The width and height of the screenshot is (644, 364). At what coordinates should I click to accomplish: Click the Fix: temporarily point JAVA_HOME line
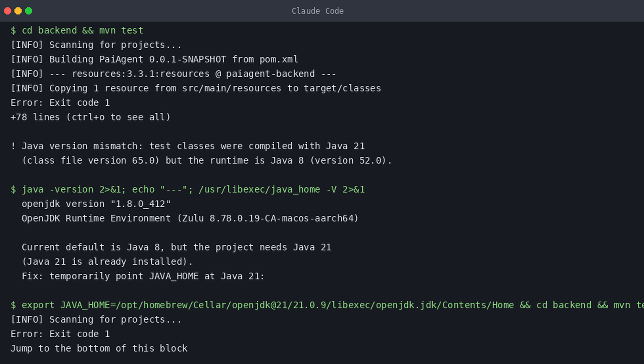point(143,276)
